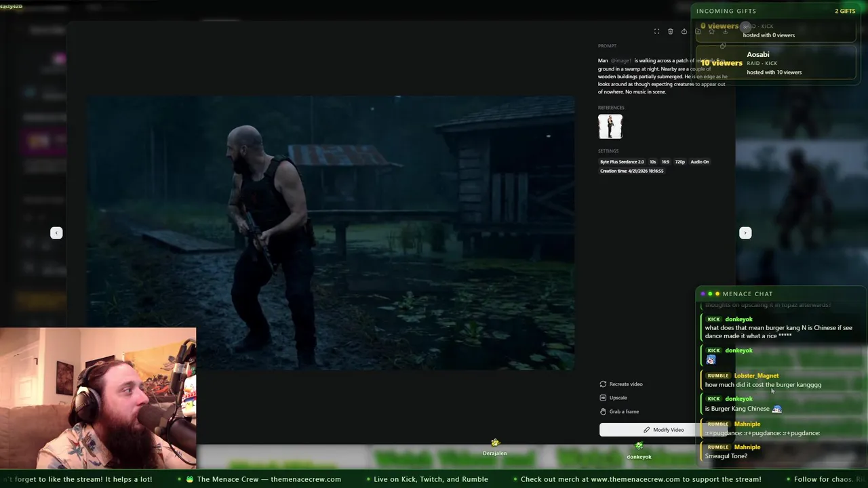Click the Audio On tag

(x=700, y=162)
